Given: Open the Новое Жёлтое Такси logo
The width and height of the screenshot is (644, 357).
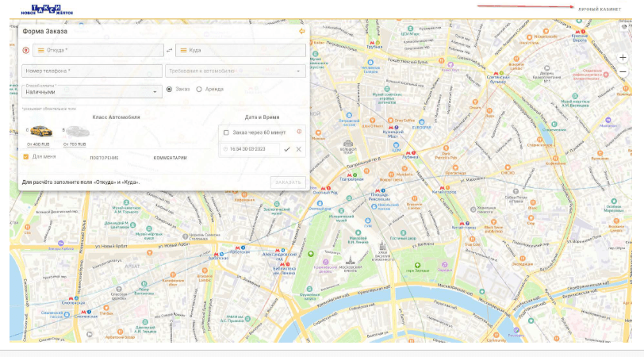Looking at the screenshot, I should point(47,10).
